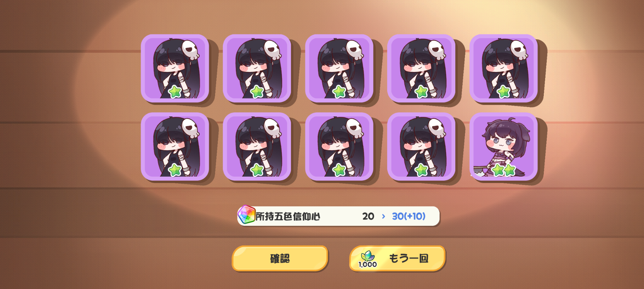
Task: Click the 確認 confirm button
Action: [x=280, y=258]
